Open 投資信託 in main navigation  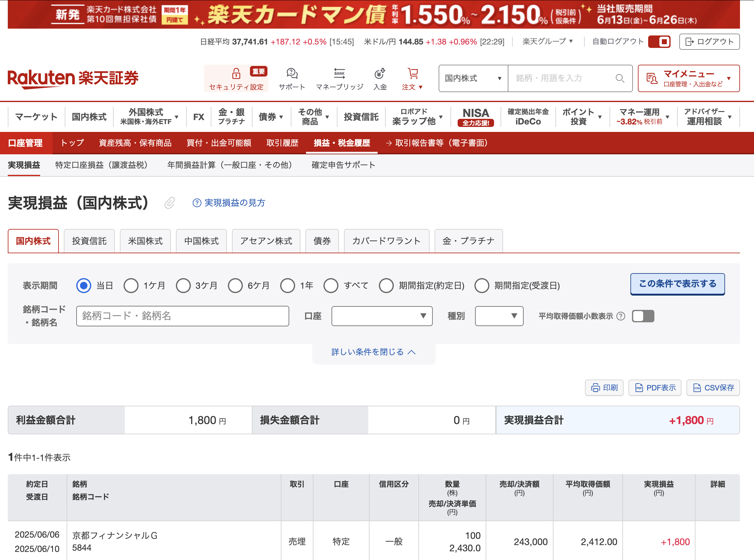coord(361,117)
